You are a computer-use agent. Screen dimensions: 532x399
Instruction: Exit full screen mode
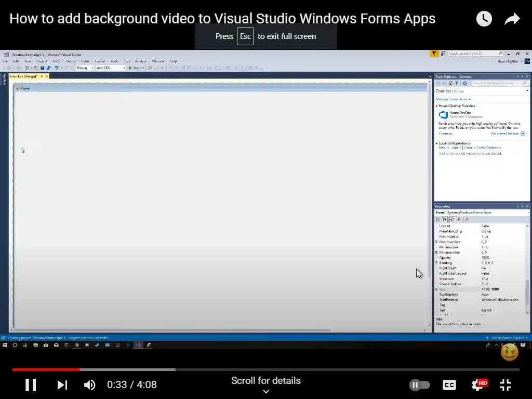coord(506,385)
